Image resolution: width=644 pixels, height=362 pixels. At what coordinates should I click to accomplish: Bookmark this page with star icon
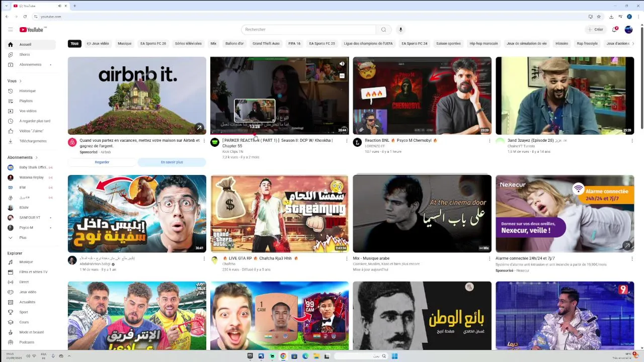click(x=599, y=17)
